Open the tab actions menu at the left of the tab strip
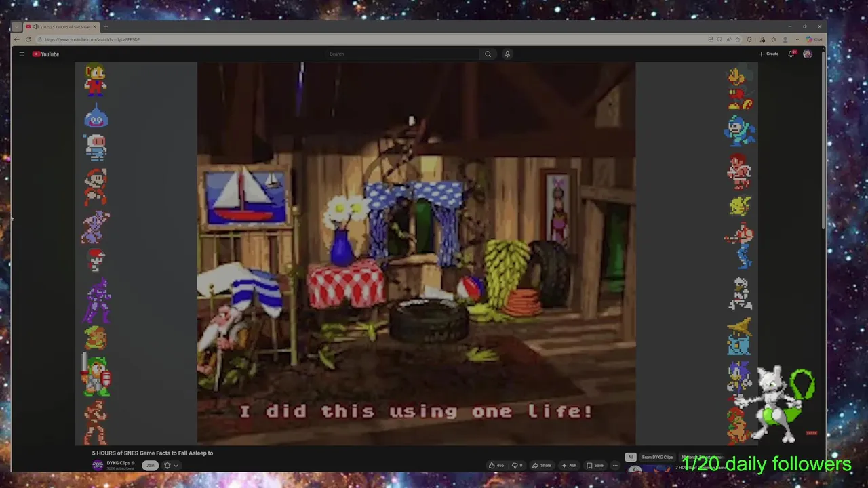 click(x=17, y=27)
